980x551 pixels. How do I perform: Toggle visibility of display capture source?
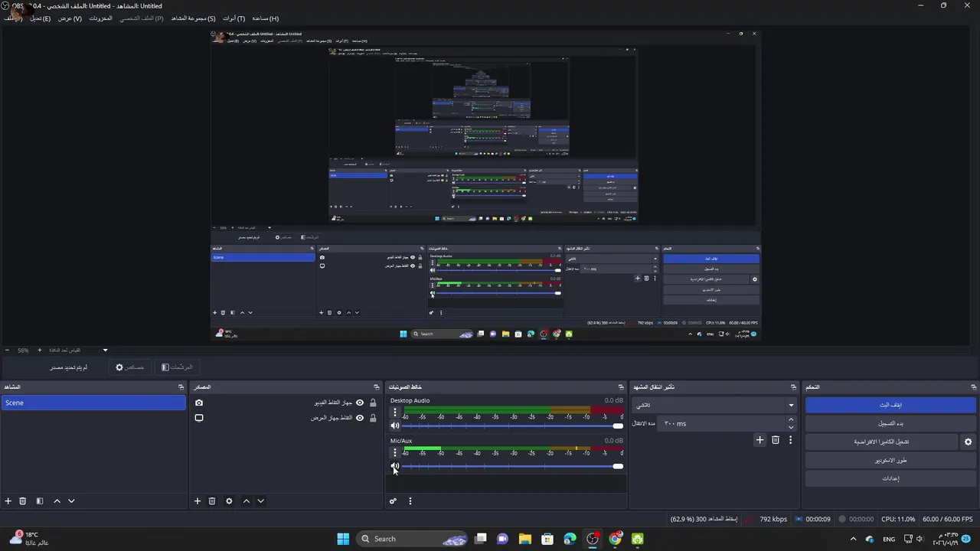(x=360, y=418)
